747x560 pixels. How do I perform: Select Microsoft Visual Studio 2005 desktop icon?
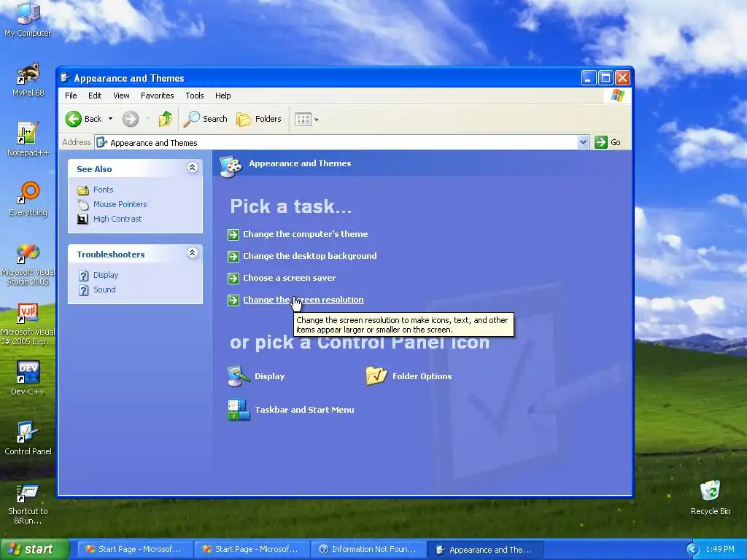click(28, 264)
